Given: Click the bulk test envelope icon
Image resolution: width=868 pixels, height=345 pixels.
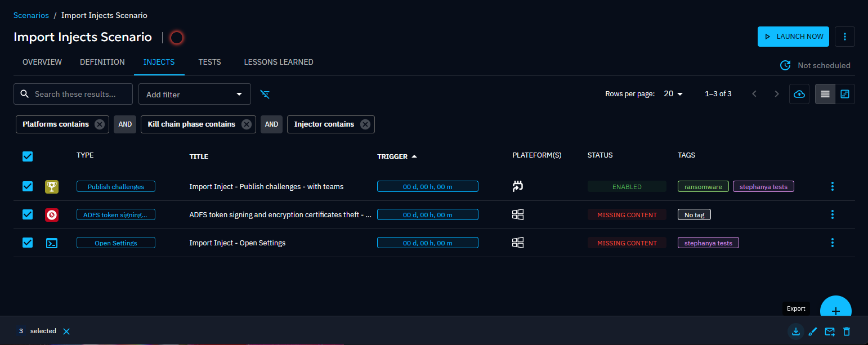Looking at the screenshot, I should (829, 331).
